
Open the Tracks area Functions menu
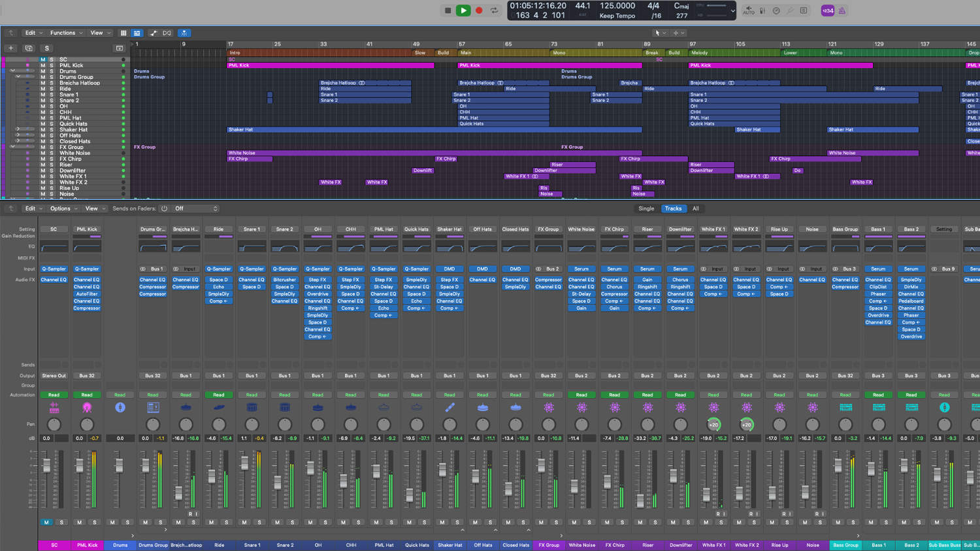click(66, 33)
